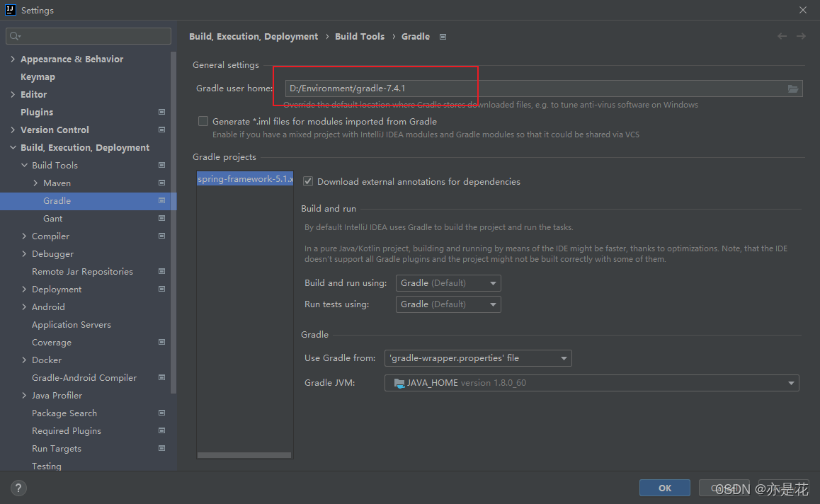Image resolution: width=820 pixels, height=504 pixels.
Task: Expand the Appearance & Behavior section
Action: [x=13, y=59]
